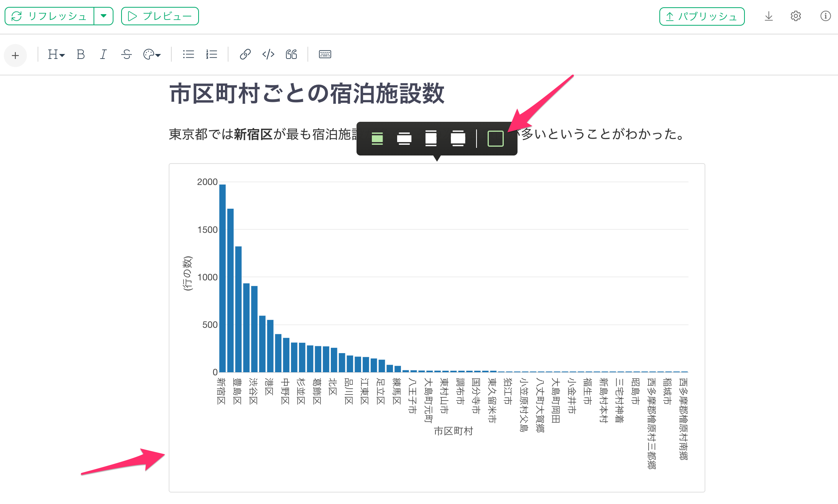Click the 2000 y-axis tick value
Image resolution: width=838 pixels, height=504 pixels.
click(207, 182)
